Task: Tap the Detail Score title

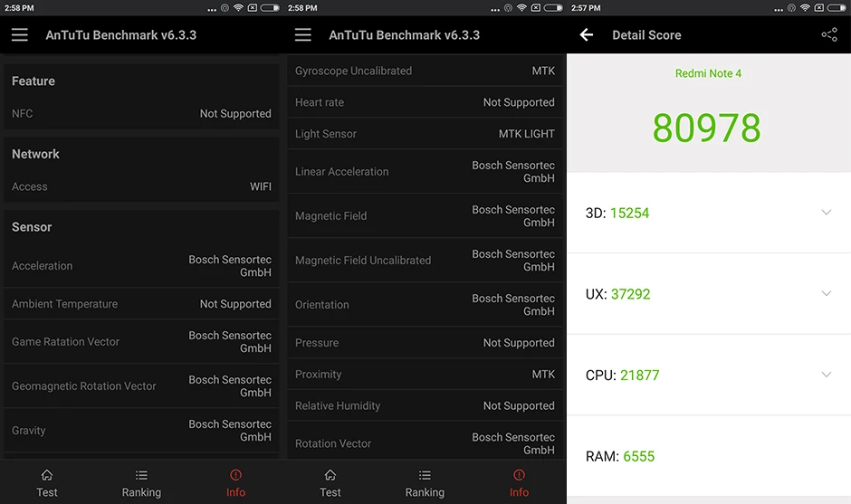Action: coord(646,35)
